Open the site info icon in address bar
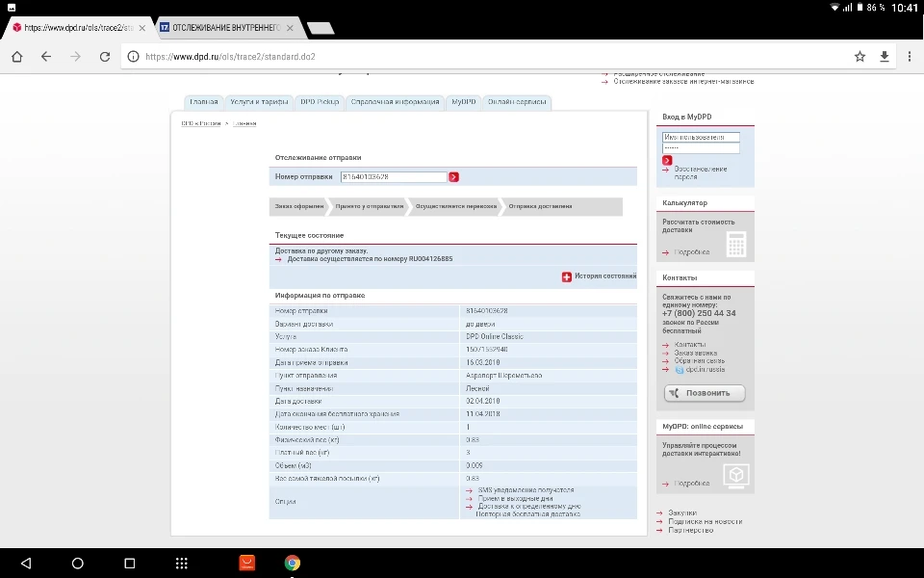The width and height of the screenshot is (924, 578). [133, 57]
